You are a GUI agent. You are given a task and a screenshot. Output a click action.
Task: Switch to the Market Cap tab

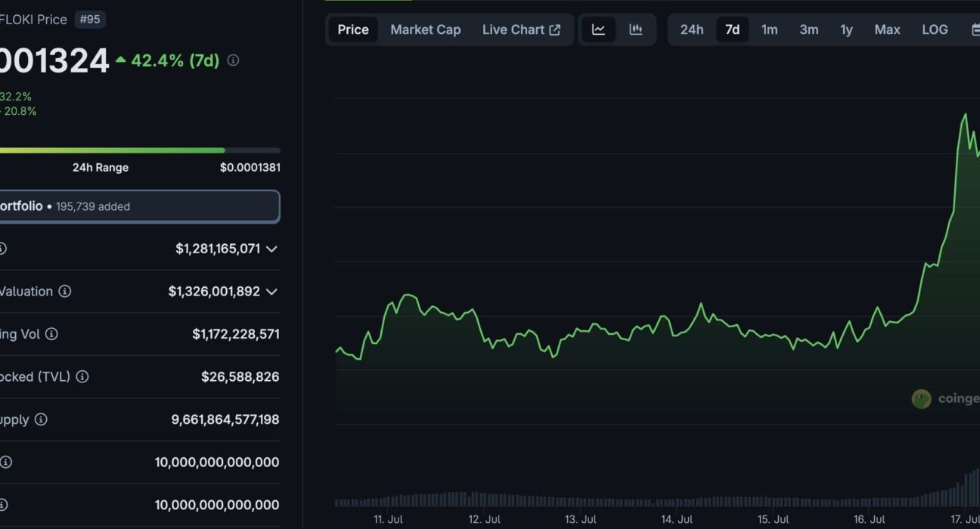coord(425,29)
